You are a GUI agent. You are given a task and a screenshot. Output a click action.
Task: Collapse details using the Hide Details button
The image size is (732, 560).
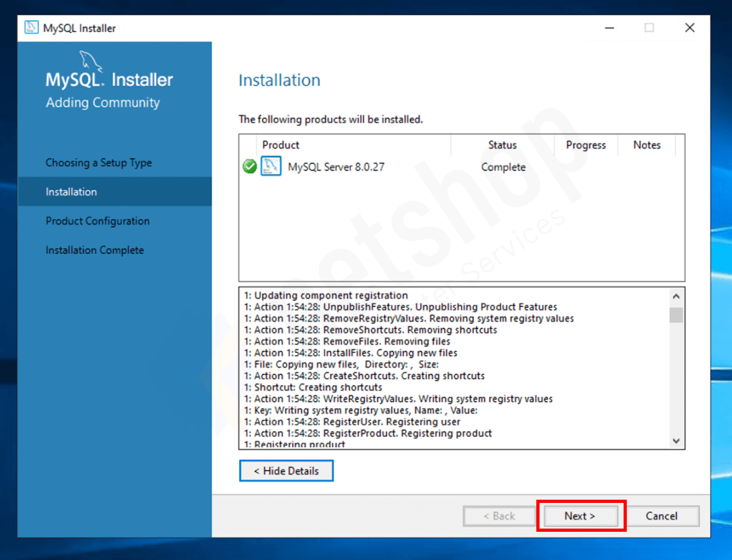(x=286, y=470)
